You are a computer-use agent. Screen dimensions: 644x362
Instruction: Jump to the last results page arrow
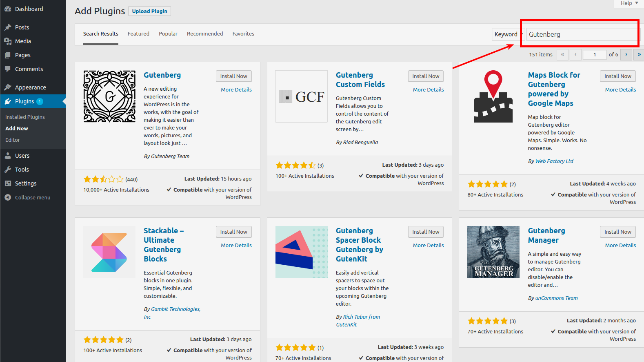639,54
